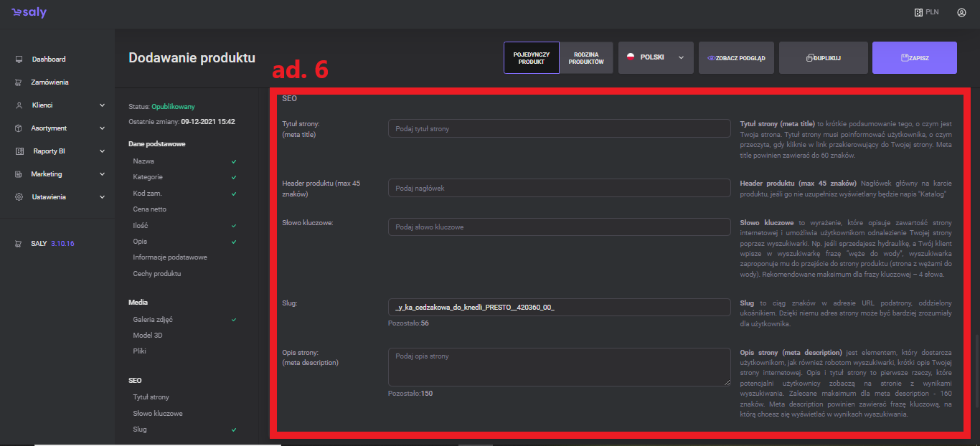This screenshot has width=980, height=446.
Task: Click the Saly logo
Action: 29,12
